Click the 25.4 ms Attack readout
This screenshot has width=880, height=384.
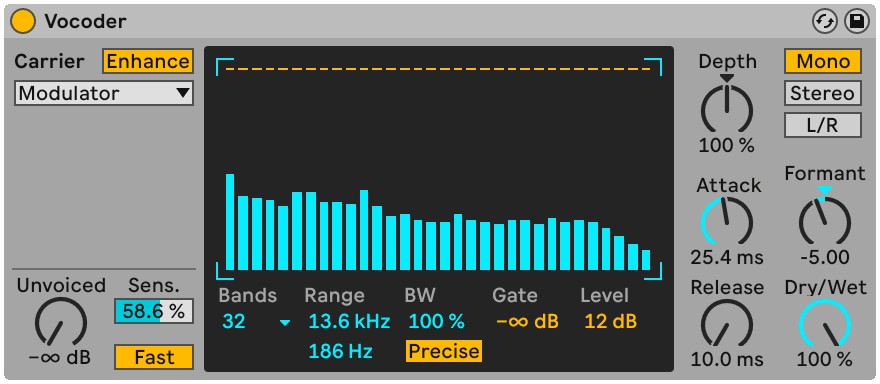pyautogui.click(x=727, y=258)
